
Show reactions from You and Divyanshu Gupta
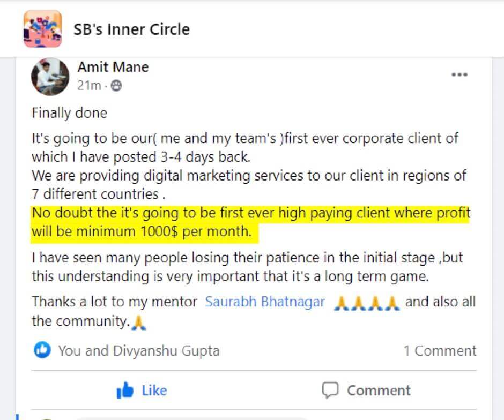[138, 351]
